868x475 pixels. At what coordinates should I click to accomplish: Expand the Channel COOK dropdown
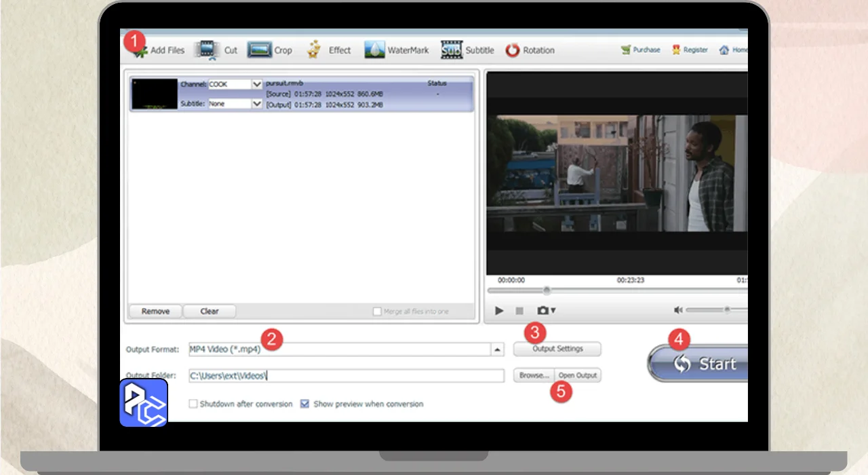coord(257,84)
